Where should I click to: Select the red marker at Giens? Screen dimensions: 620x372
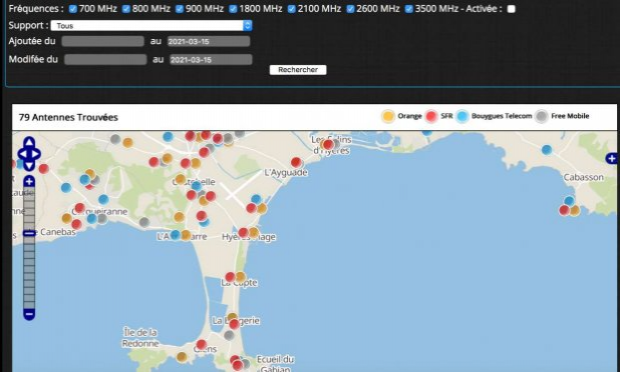point(201,344)
